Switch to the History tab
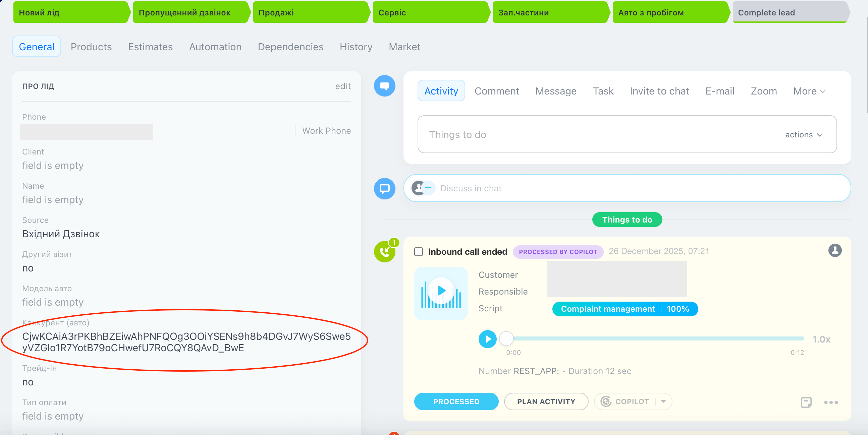This screenshot has height=435, width=868. point(356,47)
